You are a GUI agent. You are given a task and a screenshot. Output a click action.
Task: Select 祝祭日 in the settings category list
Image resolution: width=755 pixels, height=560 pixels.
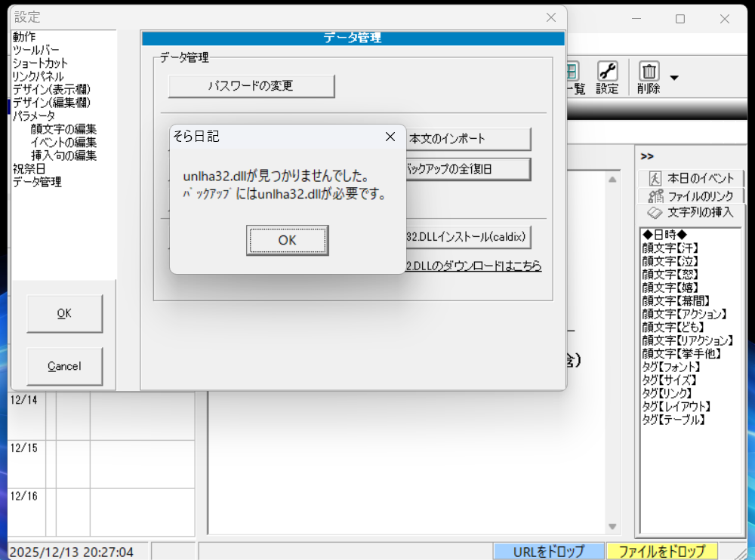click(x=29, y=168)
